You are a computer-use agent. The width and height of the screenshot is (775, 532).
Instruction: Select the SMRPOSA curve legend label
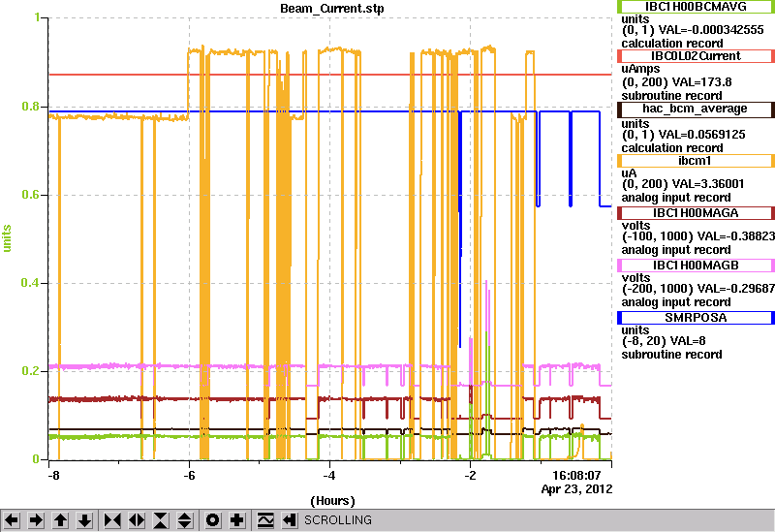click(695, 318)
